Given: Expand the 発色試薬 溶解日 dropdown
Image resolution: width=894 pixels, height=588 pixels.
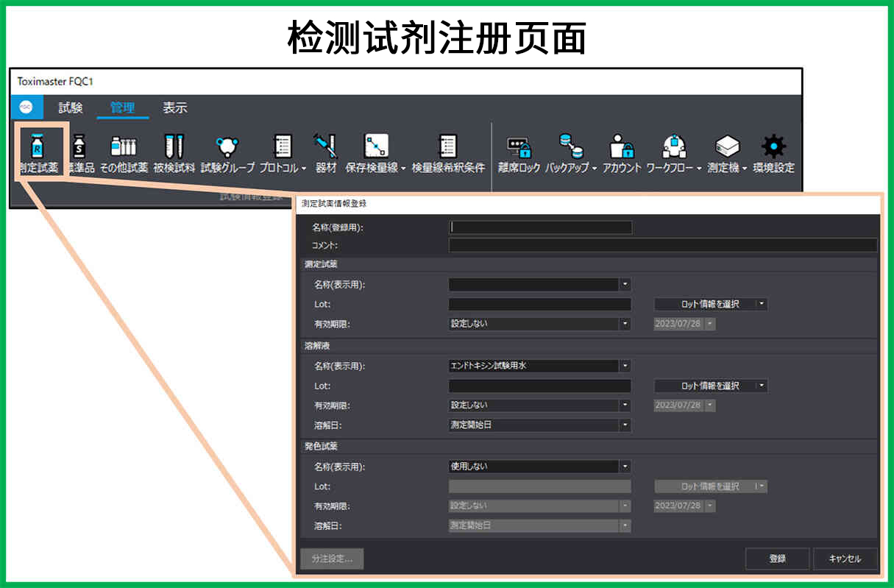Looking at the screenshot, I should point(540,525).
